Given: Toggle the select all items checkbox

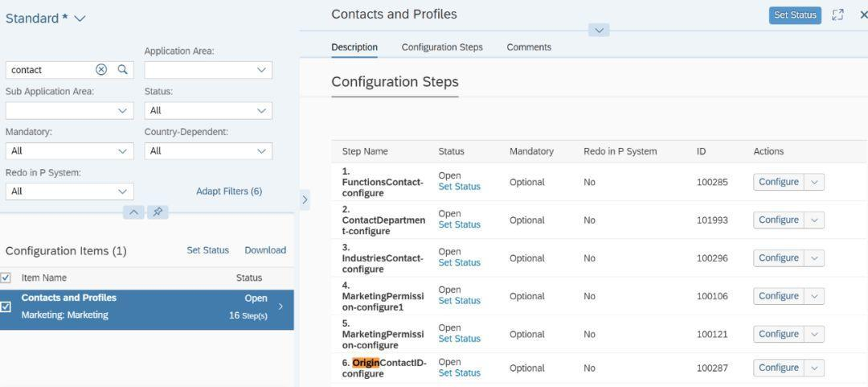Looking at the screenshot, I should (x=6, y=278).
